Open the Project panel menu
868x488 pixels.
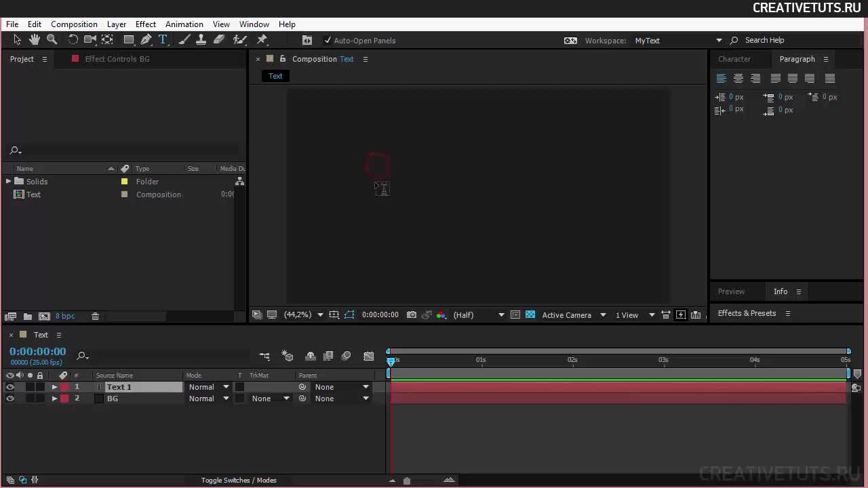point(45,59)
